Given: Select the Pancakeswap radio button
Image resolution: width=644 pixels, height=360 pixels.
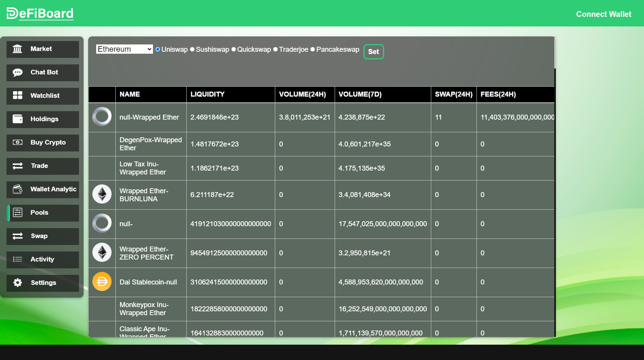Looking at the screenshot, I should (313, 49).
